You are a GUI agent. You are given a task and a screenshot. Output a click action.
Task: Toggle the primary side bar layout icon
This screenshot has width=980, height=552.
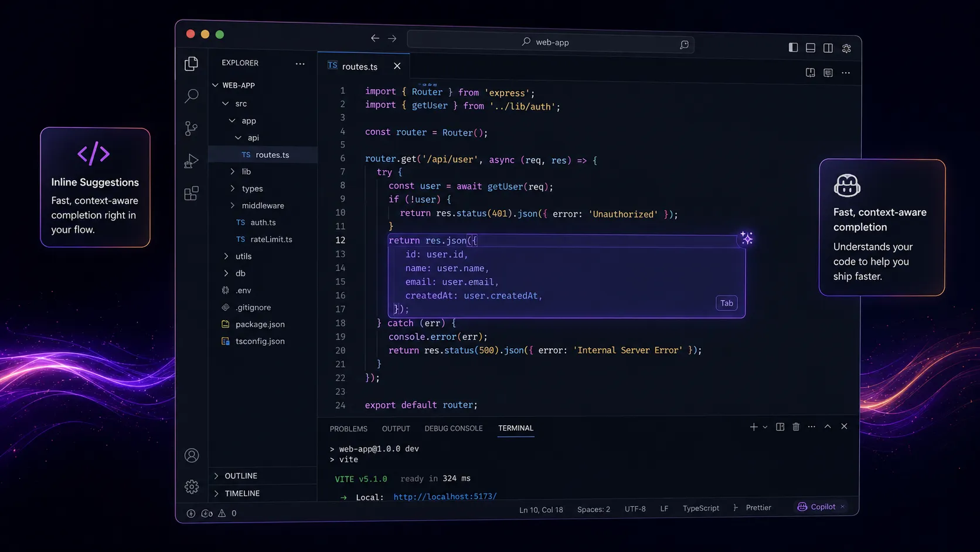(793, 48)
